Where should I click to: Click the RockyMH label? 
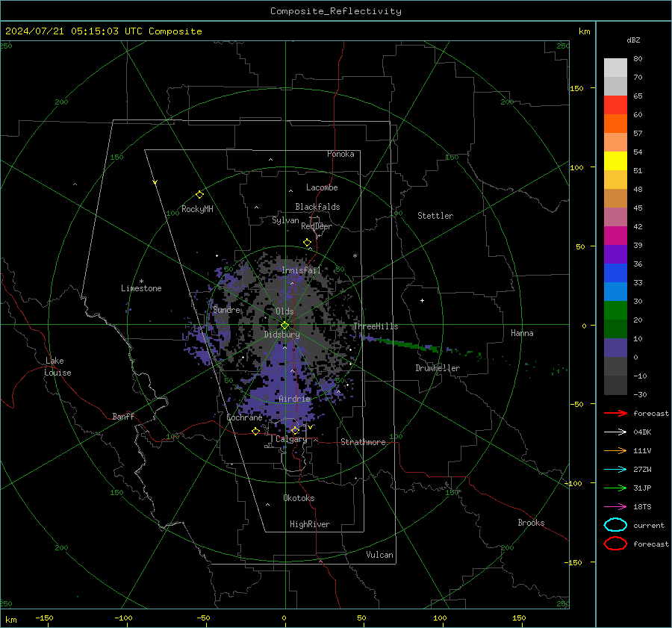(x=197, y=209)
